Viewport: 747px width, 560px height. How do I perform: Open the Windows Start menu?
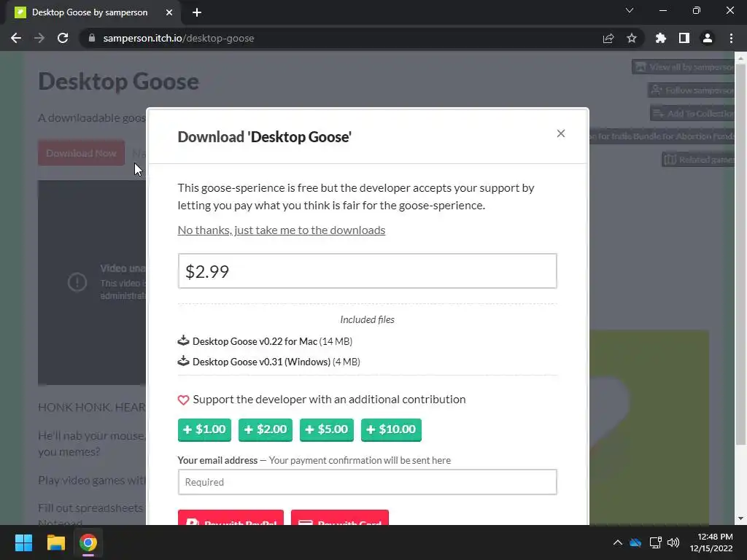click(23, 542)
